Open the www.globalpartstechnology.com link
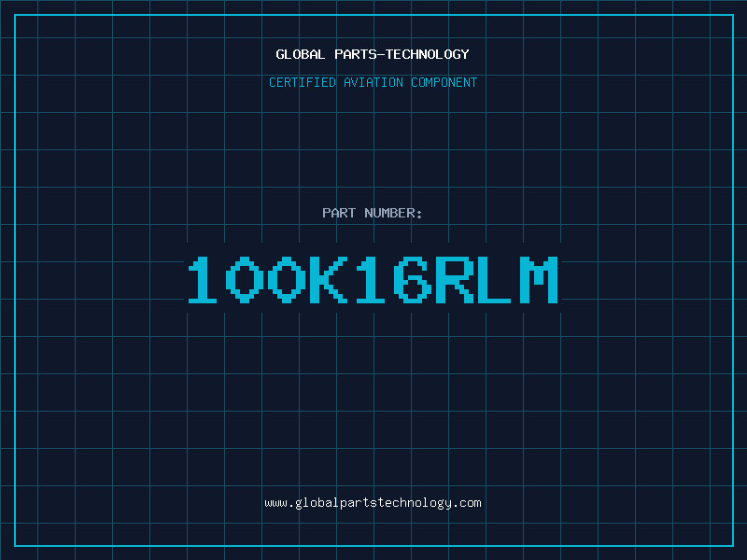Screen dimensions: 747x560 pyautogui.click(x=373, y=503)
